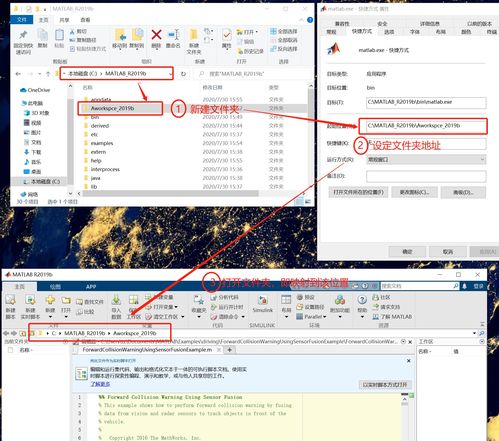The height and width of the screenshot is (441, 499).
Task: Click the red Delete X icon
Action: click(x=156, y=34)
